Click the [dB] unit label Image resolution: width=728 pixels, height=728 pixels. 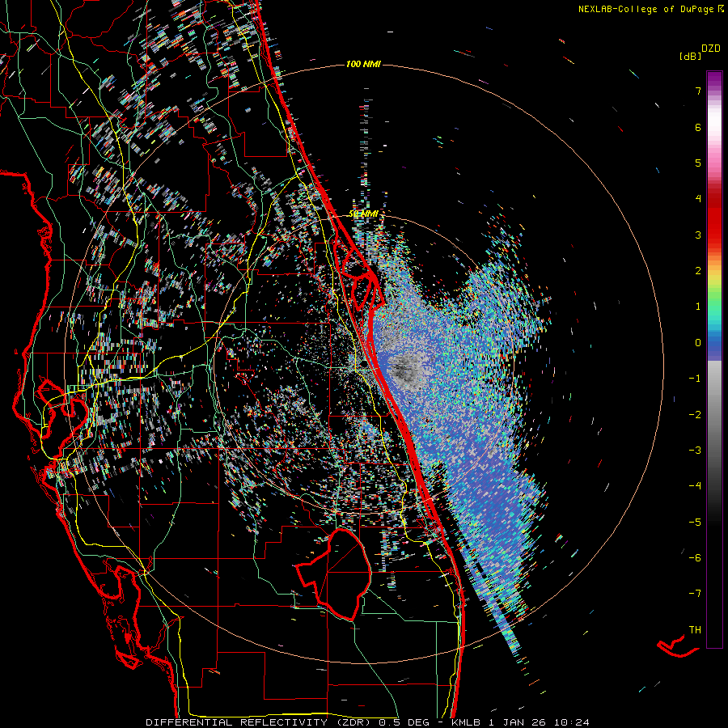tap(690, 57)
